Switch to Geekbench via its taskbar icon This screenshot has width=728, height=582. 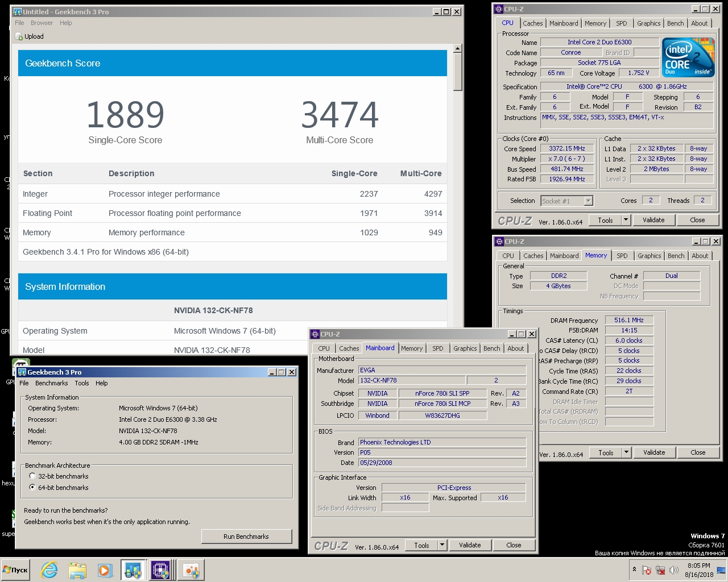(x=133, y=570)
